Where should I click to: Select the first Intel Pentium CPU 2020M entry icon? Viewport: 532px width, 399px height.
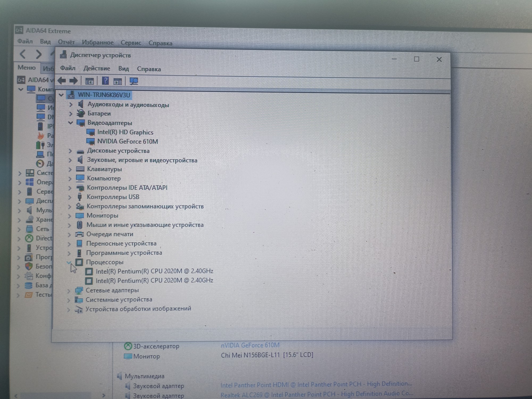point(89,272)
